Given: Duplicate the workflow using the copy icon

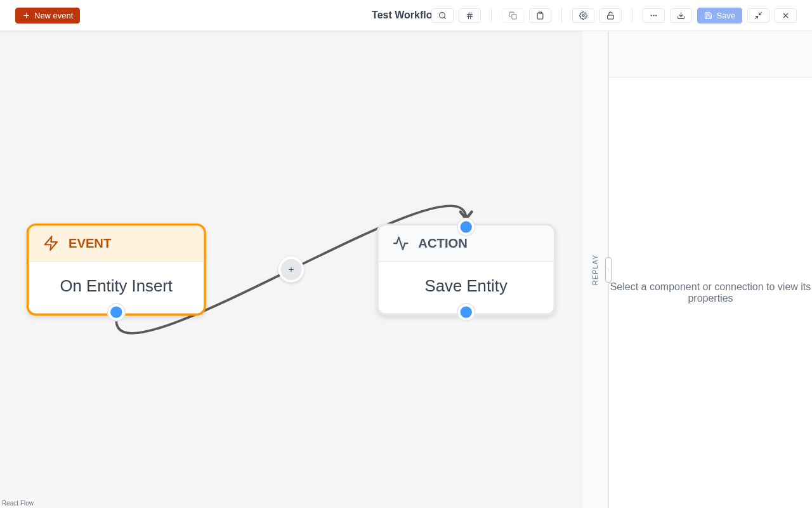Looking at the screenshot, I should click(x=513, y=15).
